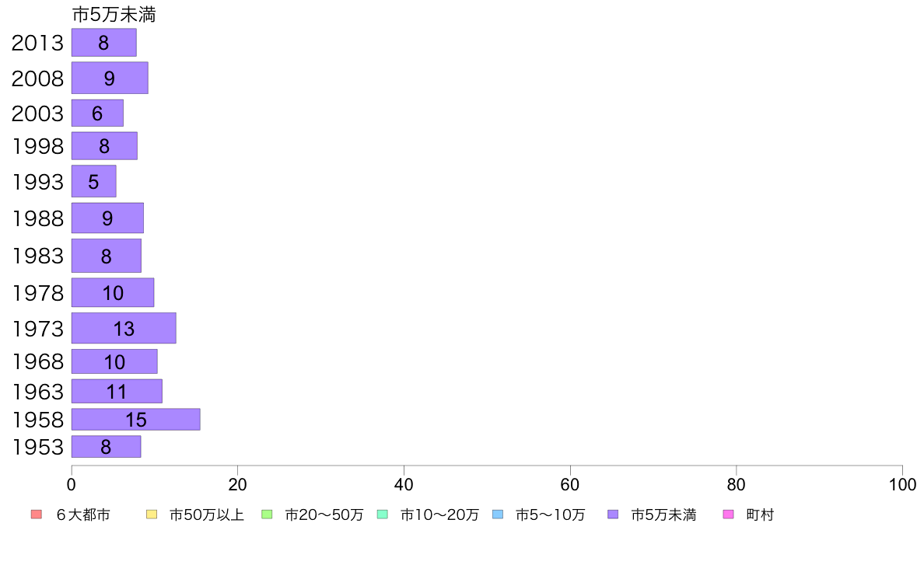Click the 市20〜50万 green legend swatch
Viewport: 924px width, 572px height.
(267, 514)
